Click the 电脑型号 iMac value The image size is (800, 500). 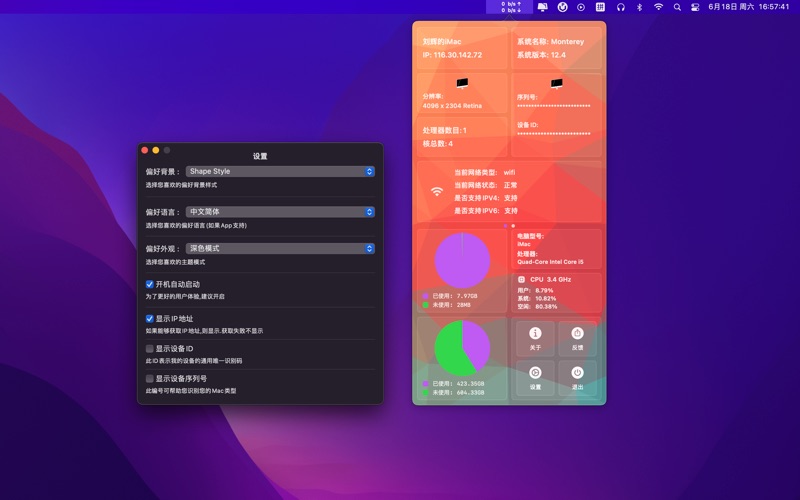524,244
